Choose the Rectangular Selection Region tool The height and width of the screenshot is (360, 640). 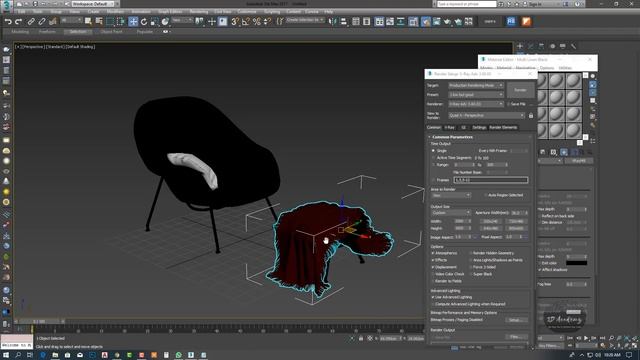pyautogui.click(x=110, y=21)
